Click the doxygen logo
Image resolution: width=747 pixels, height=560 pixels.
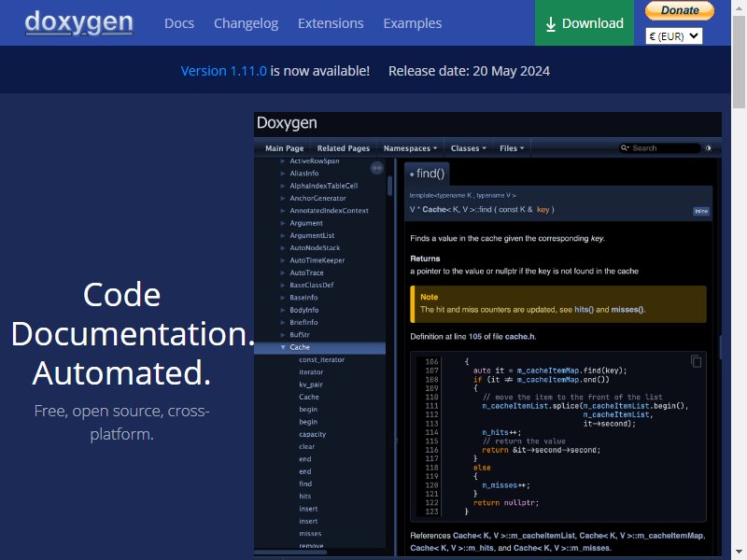tap(78, 22)
